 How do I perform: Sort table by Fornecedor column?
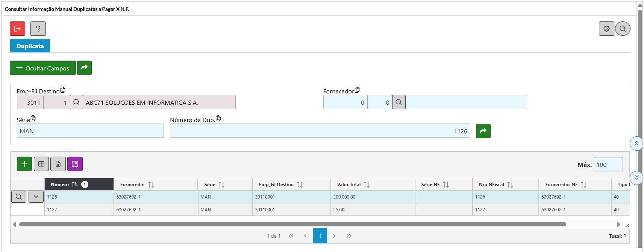(x=151, y=185)
